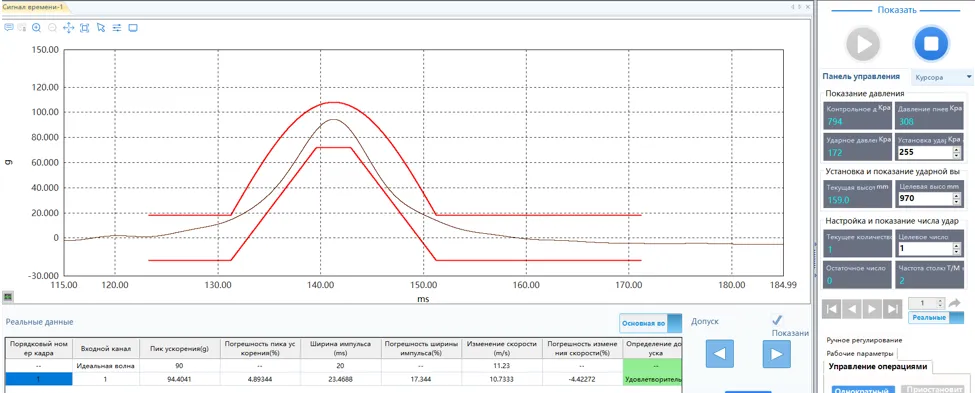This screenshot has width=975, height=393.
Task: Click the Реальные данные label
Action: pyautogui.click(x=39, y=322)
